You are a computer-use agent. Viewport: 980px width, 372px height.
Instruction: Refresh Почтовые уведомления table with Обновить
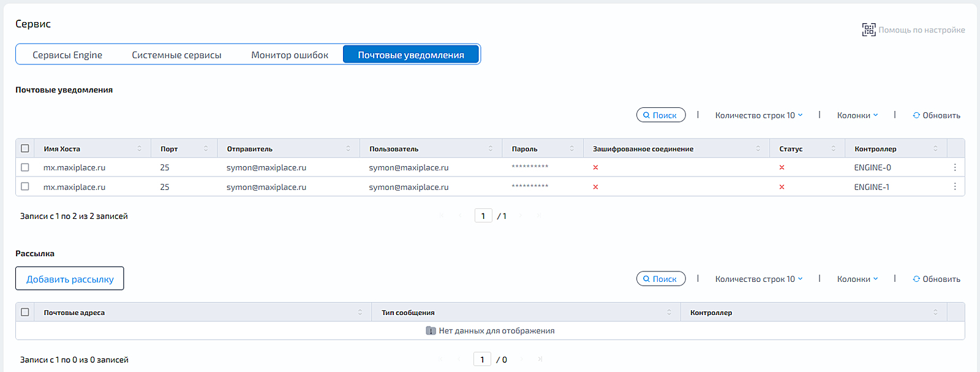point(937,115)
